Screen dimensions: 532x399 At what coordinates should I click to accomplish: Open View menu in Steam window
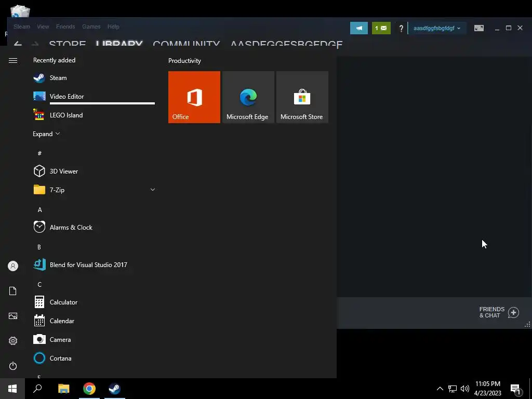click(43, 26)
